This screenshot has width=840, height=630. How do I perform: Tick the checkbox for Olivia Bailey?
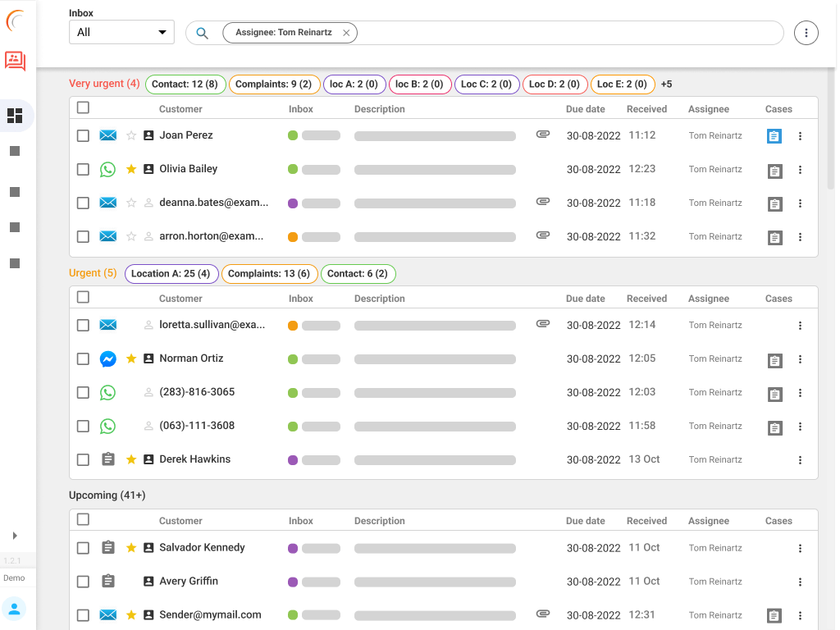pos(83,170)
